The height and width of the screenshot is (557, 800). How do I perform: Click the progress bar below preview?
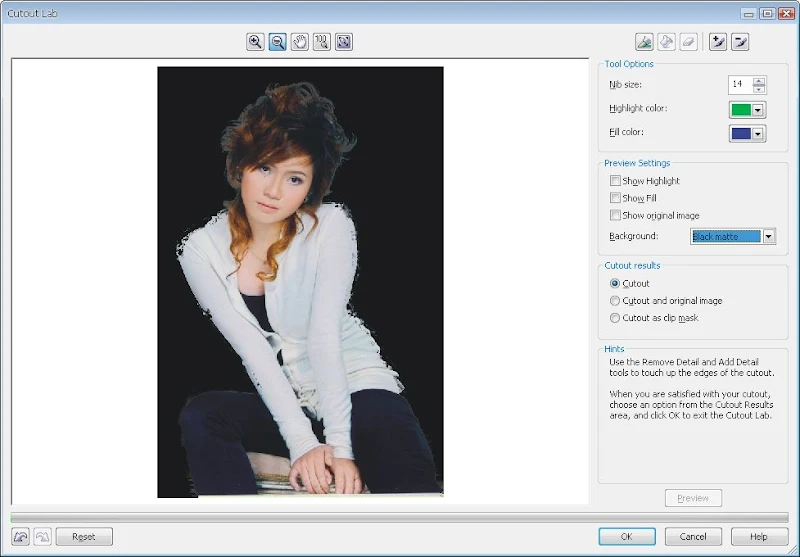(x=399, y=518)
